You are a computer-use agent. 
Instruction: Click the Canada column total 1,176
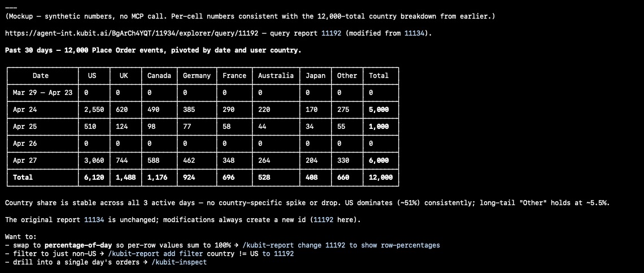coord(157,177)
